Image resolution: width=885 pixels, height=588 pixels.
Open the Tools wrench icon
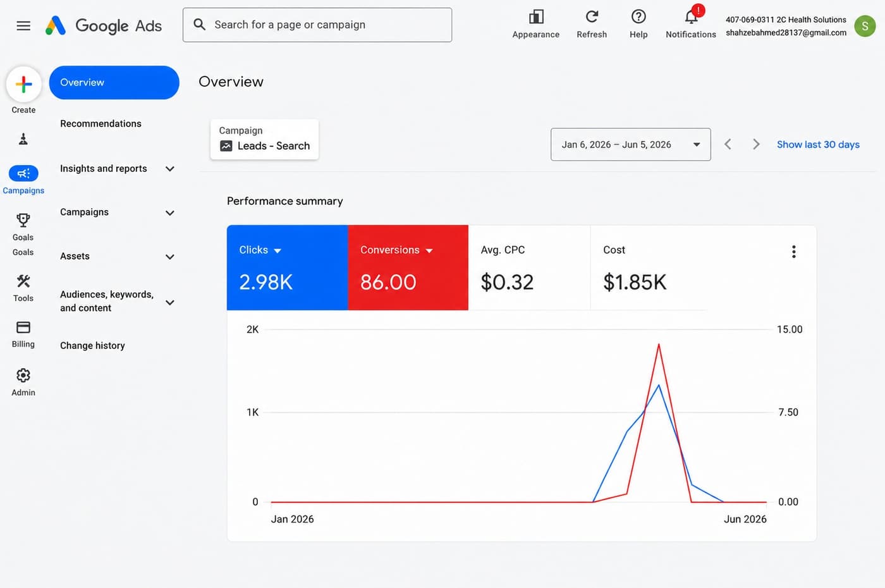pos(23,281)
